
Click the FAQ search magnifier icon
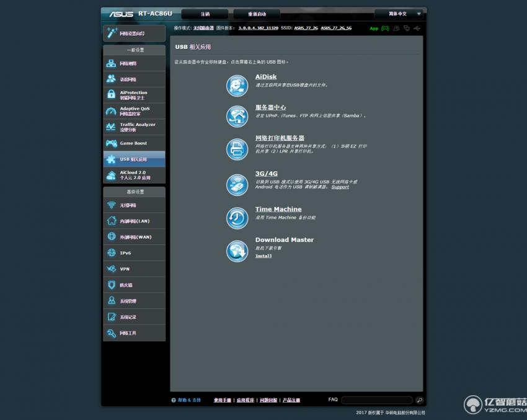419,400
